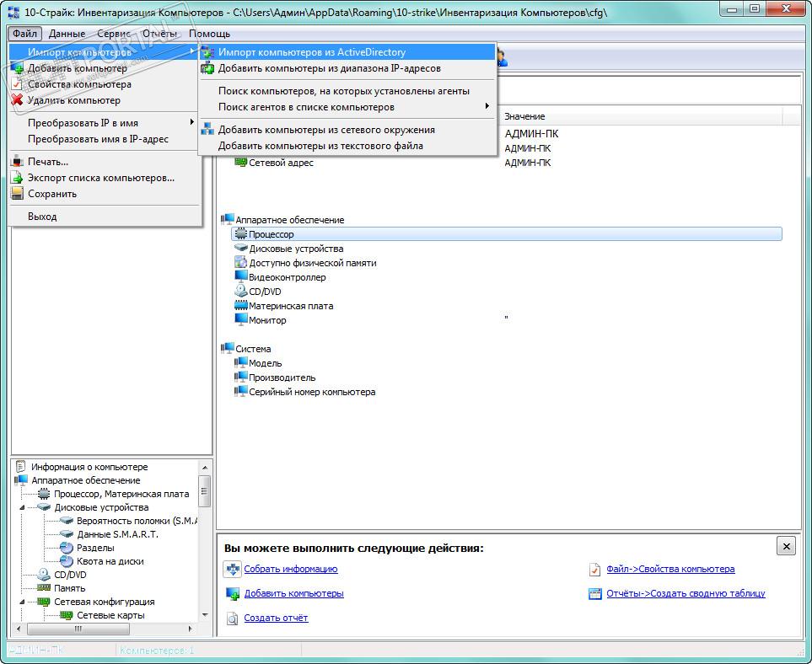This screenshot has width=812, height=664.
Task: Click Файл->Свойства компьютера link
Action: (x=670, y=569)
